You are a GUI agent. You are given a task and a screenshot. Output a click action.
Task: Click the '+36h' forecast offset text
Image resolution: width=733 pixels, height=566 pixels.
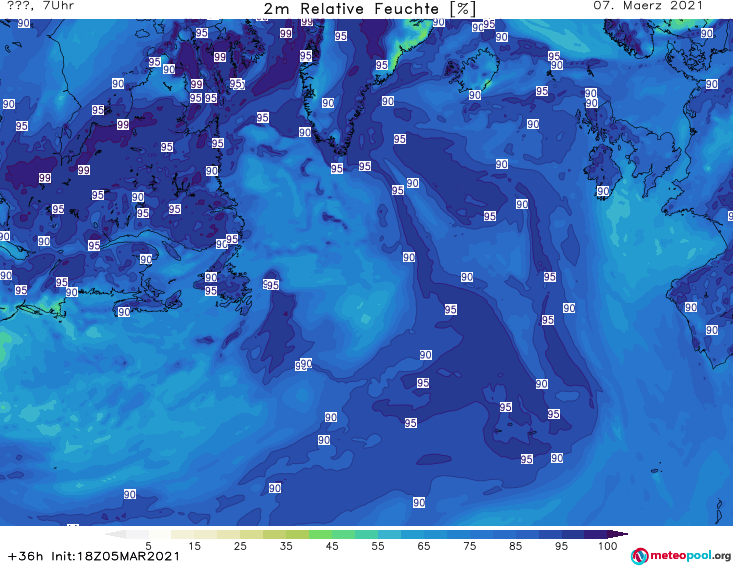tap(25, 556)
